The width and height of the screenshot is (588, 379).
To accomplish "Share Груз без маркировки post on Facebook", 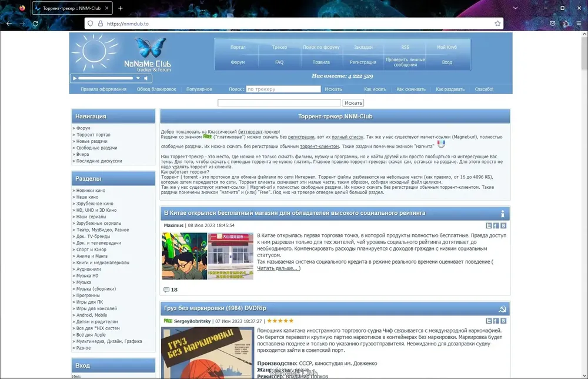I will pos(496,321).
